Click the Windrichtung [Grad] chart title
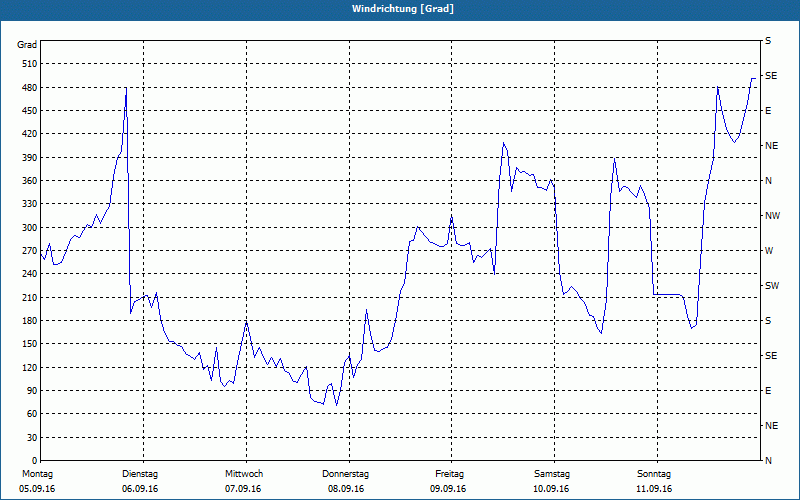The image size is (800, 500). 403,9
